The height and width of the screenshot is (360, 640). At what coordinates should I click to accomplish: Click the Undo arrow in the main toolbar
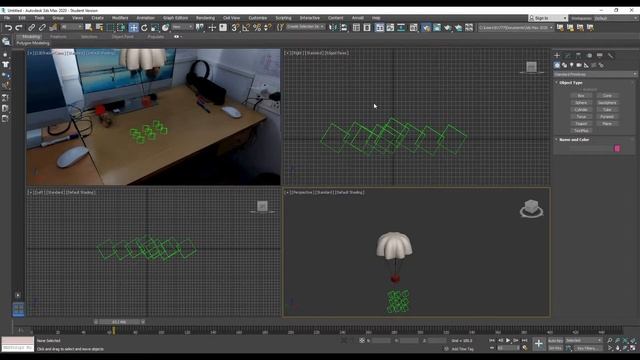tap(8, 28)
